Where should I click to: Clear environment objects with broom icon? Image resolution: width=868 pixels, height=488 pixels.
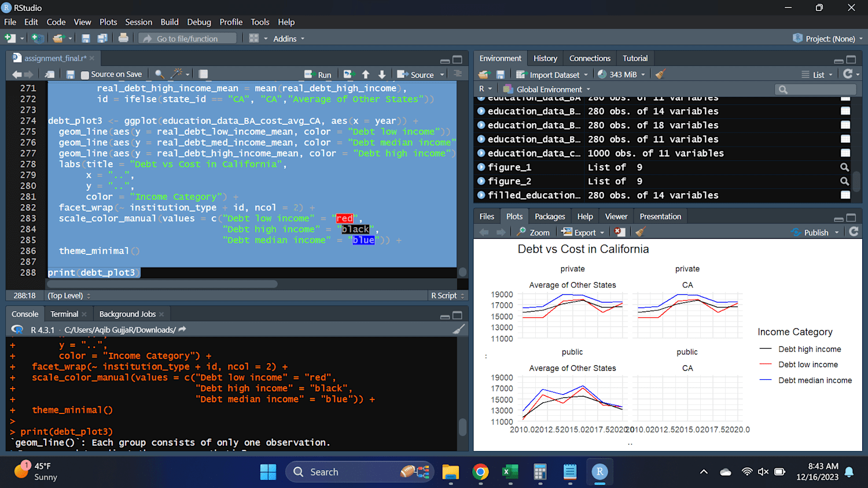click(x=660, y=74)
